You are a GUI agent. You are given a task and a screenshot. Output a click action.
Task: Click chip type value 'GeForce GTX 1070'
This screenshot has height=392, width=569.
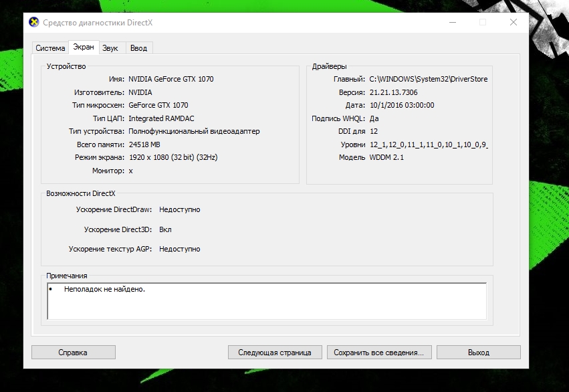pos(158,105)
